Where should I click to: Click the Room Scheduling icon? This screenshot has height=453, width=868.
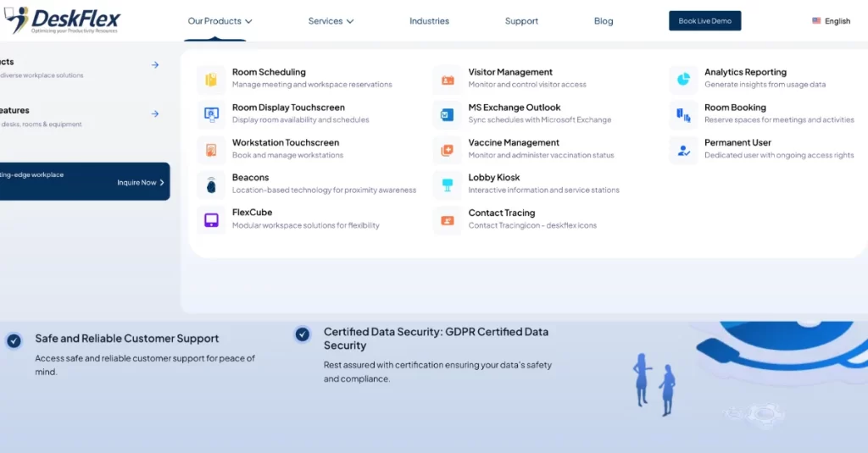(x=211, y=79)
